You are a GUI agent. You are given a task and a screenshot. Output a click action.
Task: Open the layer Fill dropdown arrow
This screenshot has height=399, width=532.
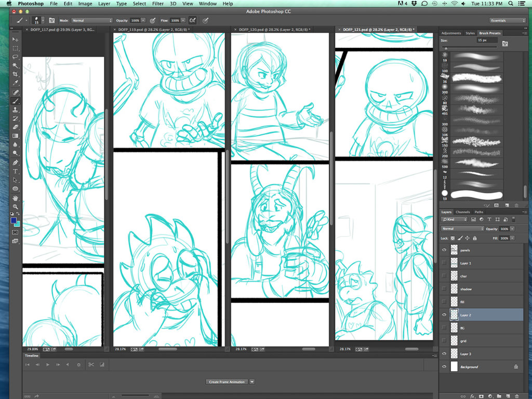tap(512, 238)
